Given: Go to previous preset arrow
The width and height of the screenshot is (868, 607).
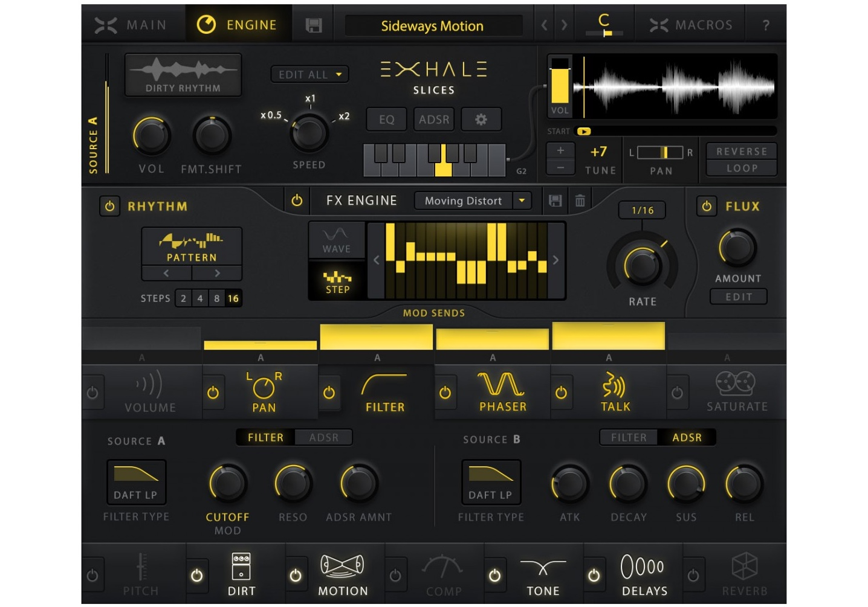Looking at the screenshot, I should click(x=544, y=25).
